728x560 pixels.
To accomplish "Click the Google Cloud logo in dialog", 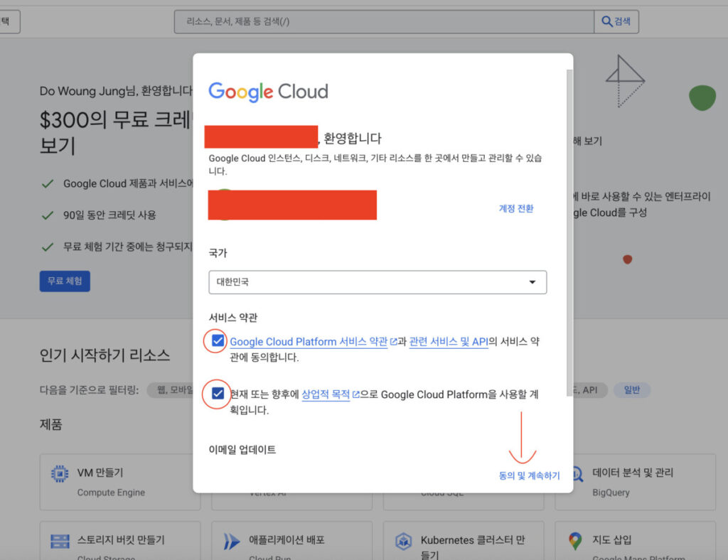I will [268, 92].
